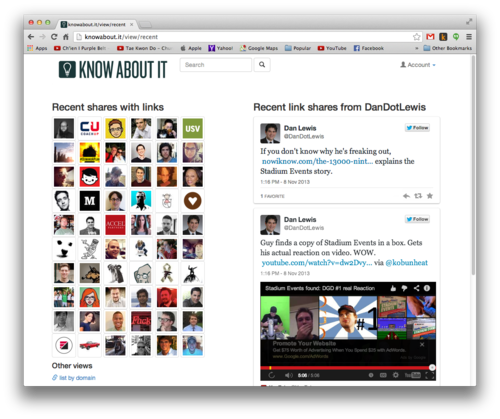Open Other Bookmarks folder
This screenshot has height=419, width=500.
[448, 48]
